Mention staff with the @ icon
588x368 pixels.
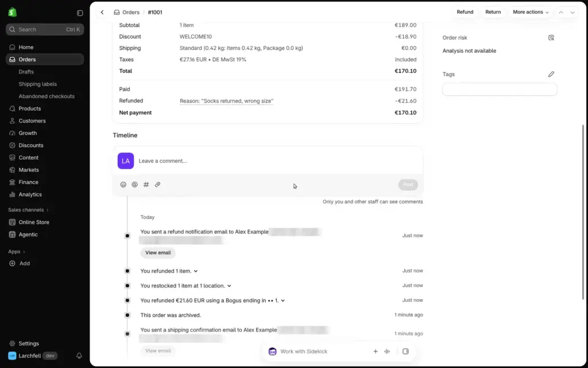pyautogui.click(x=134, y=185)
